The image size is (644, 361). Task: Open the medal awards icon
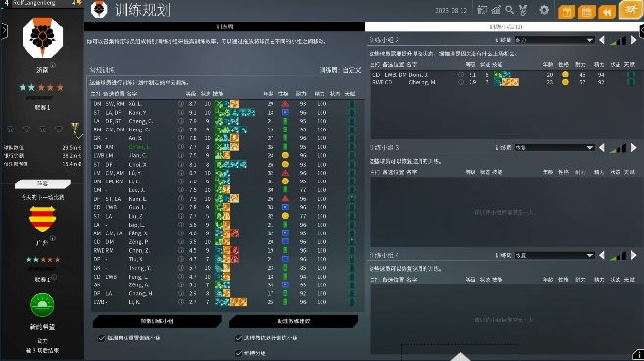tap(522, 10)
